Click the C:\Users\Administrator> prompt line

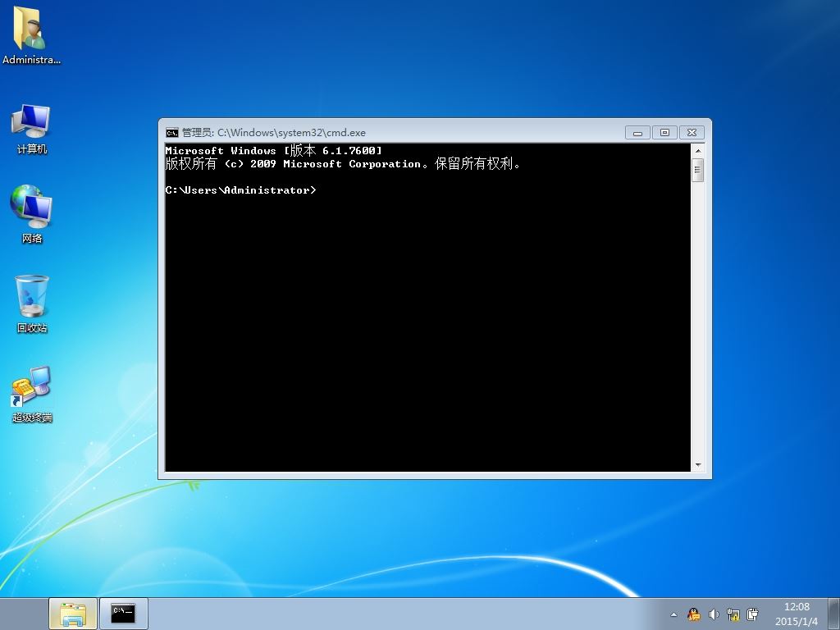coord(240,190)
